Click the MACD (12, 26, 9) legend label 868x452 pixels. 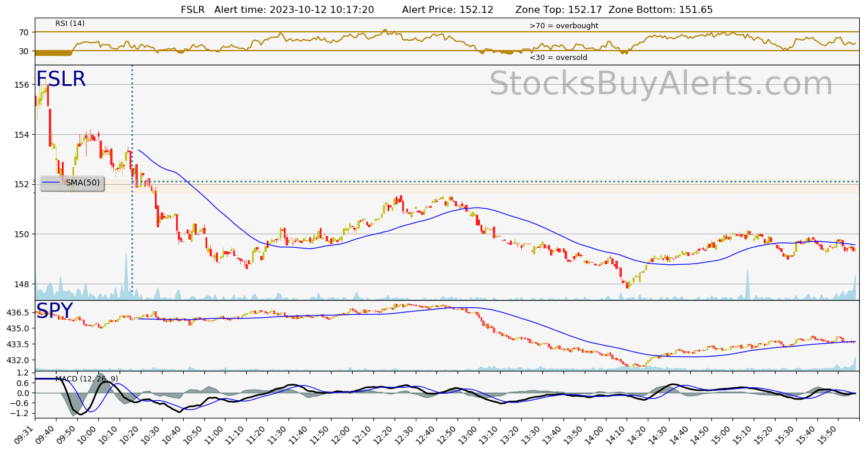tap(87, 378)
